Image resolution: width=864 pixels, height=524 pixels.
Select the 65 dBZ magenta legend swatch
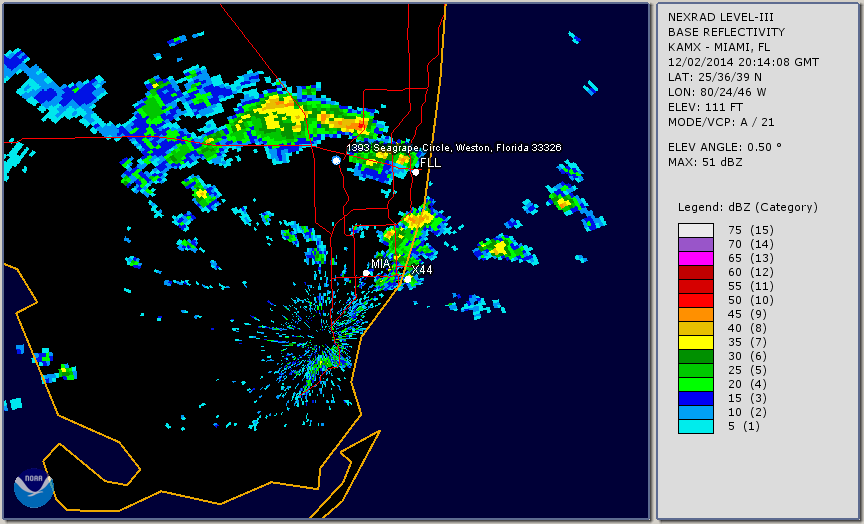click(x=696, y=258)
